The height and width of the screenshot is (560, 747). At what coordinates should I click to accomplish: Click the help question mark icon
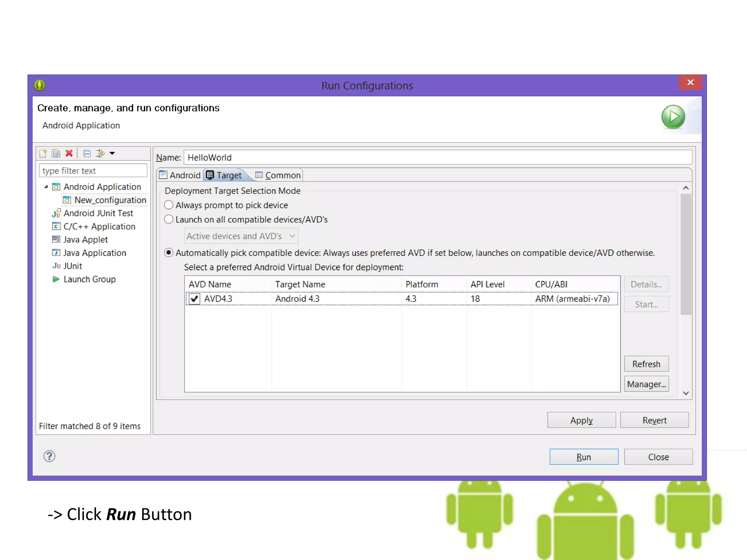49,456
